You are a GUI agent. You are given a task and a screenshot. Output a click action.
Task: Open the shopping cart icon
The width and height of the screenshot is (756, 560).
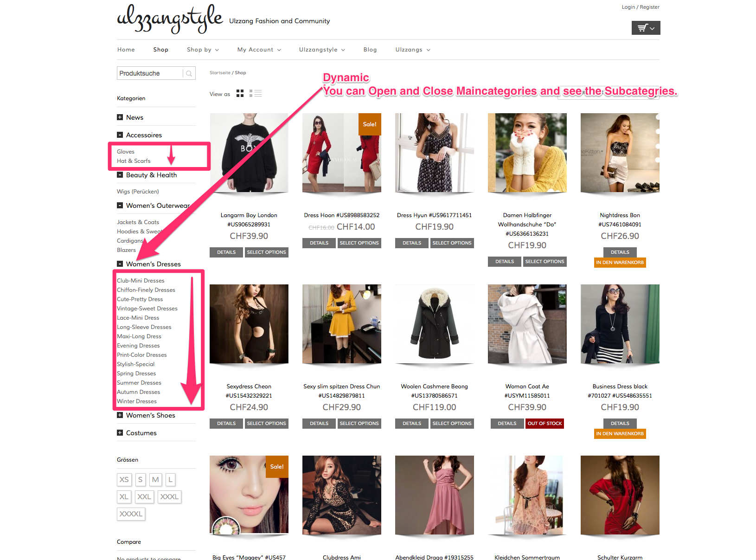click(x=645, y=28)
